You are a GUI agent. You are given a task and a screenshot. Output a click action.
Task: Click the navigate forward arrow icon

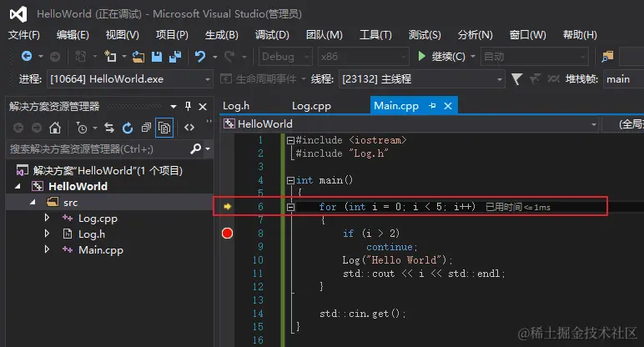pos(54,56)
